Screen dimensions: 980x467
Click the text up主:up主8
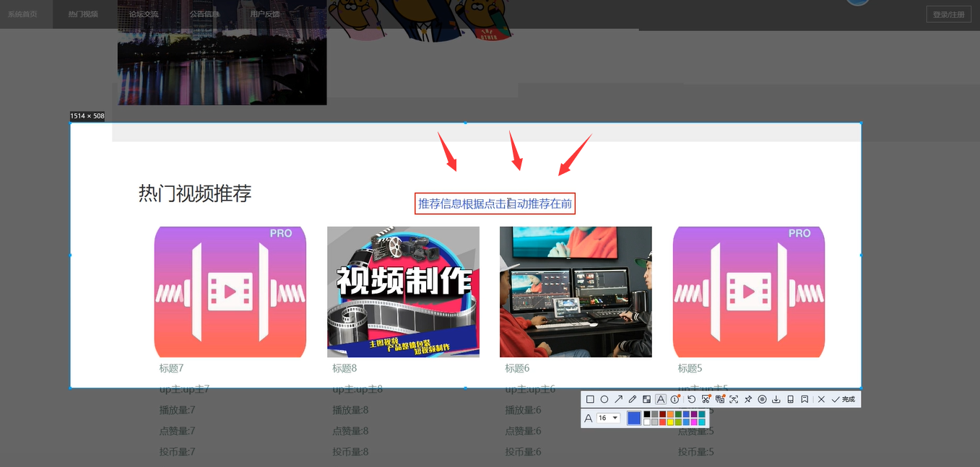[x=357, y=389]
